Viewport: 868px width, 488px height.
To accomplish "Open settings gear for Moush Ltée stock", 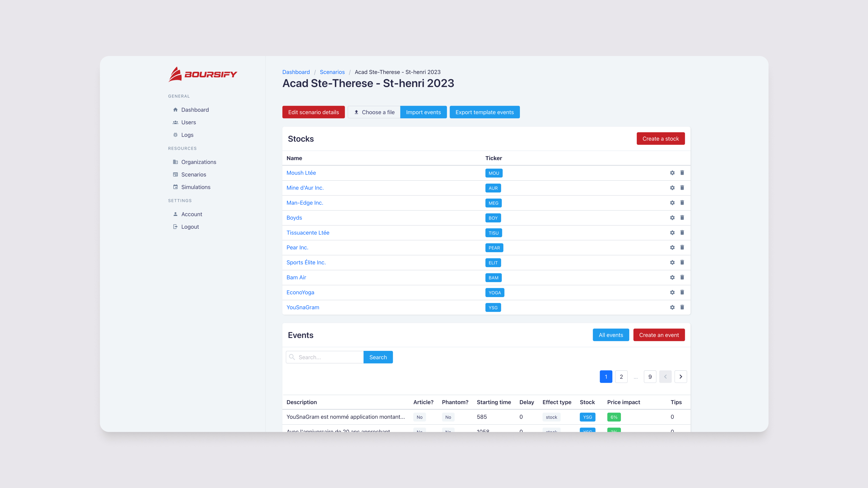I will [672, 173].
